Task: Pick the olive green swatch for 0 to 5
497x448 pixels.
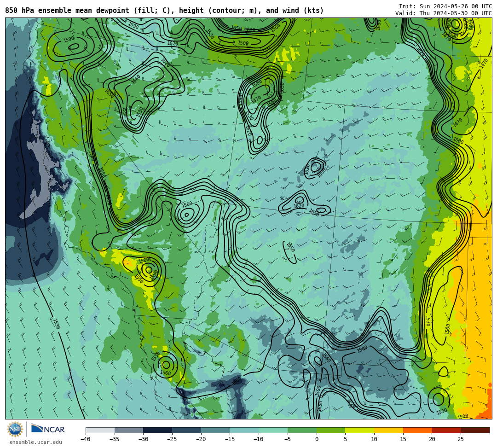Action: [331, 430]
